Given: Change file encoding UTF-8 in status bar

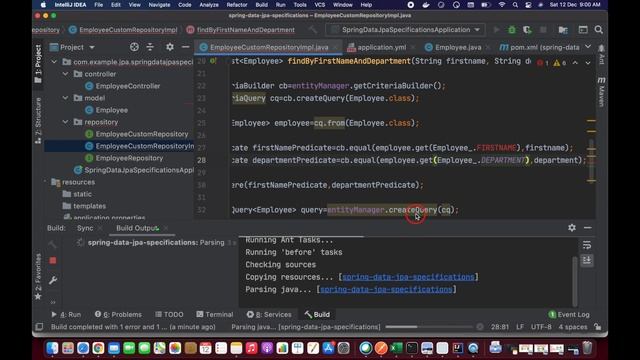Looking at the screenshot, I should (541, 327).
